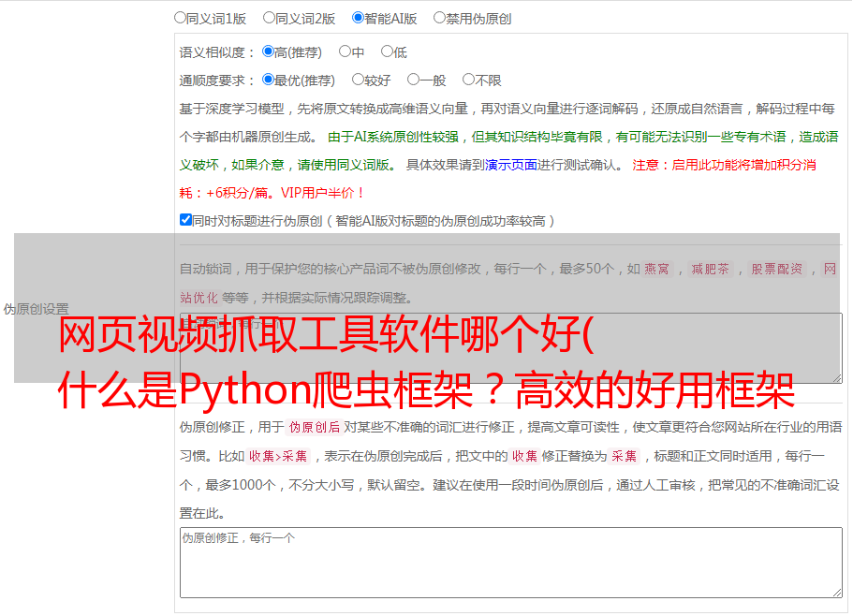Screen dimensions: 853x616
Task: Set 语义相似度 to 低
Action: click(387, 51)
